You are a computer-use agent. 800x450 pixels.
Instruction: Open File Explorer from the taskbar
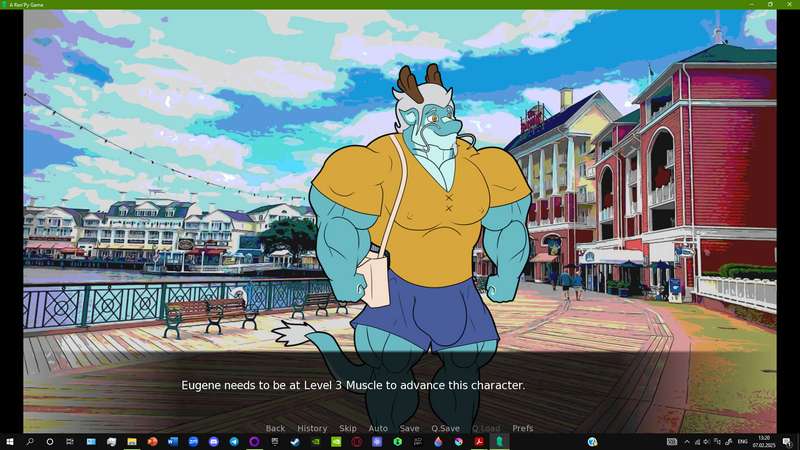tap(132, 442)
